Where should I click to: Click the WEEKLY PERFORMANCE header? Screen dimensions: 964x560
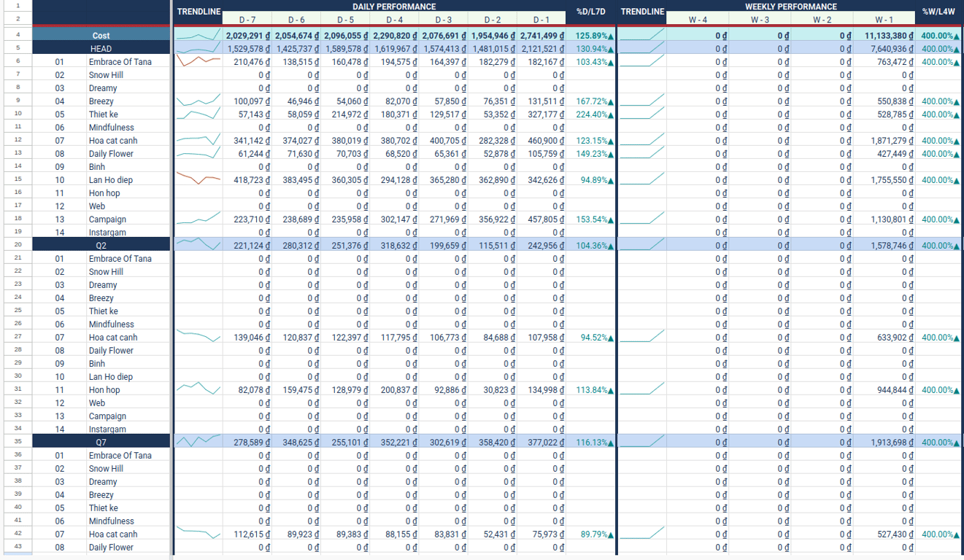click(790, 7)
